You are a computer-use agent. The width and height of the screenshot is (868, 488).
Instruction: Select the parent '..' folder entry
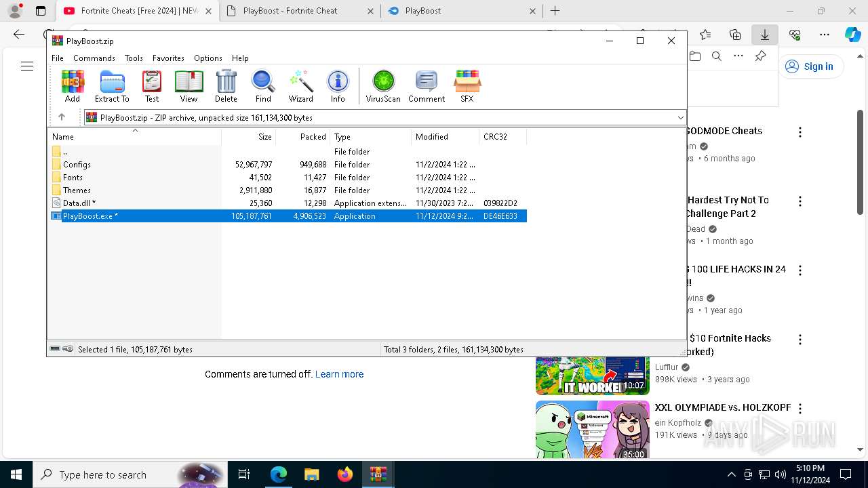pyautogui.click(x=288, y=152)
